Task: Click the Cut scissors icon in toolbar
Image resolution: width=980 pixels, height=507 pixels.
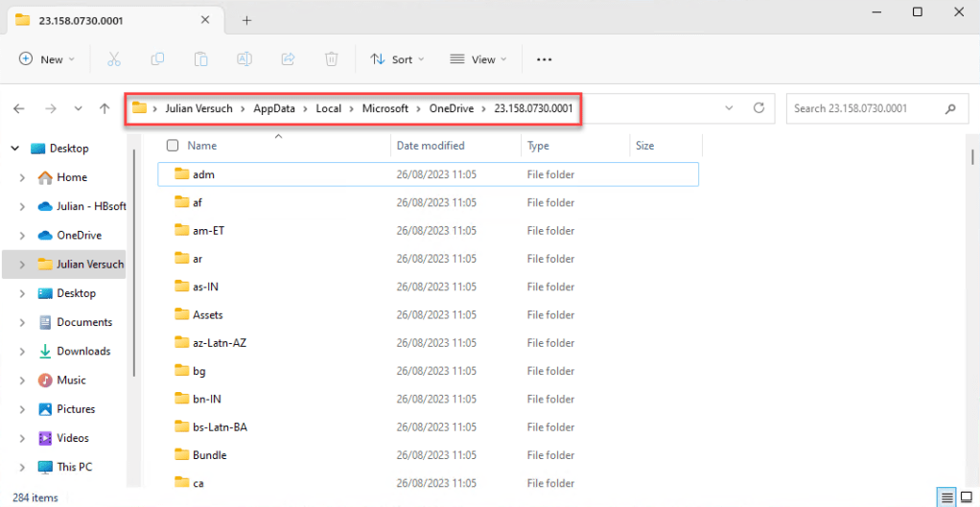Action: coord(114,59)
